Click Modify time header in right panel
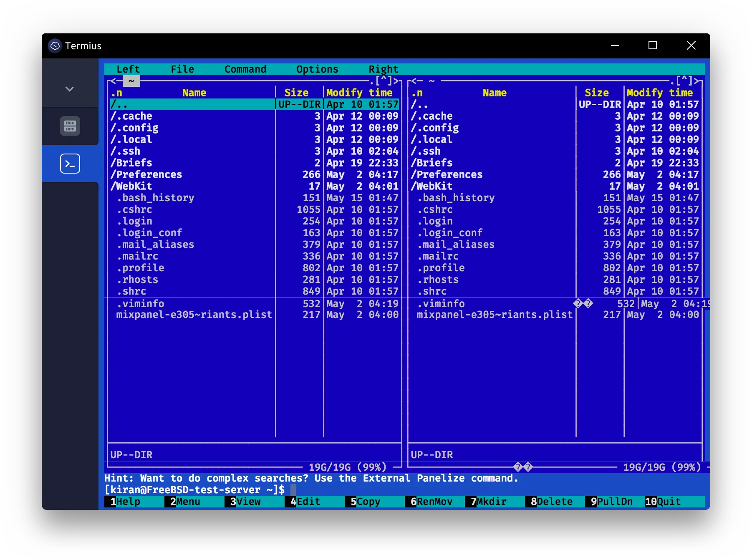The image size is (752, 560). (x=659, y=93)
